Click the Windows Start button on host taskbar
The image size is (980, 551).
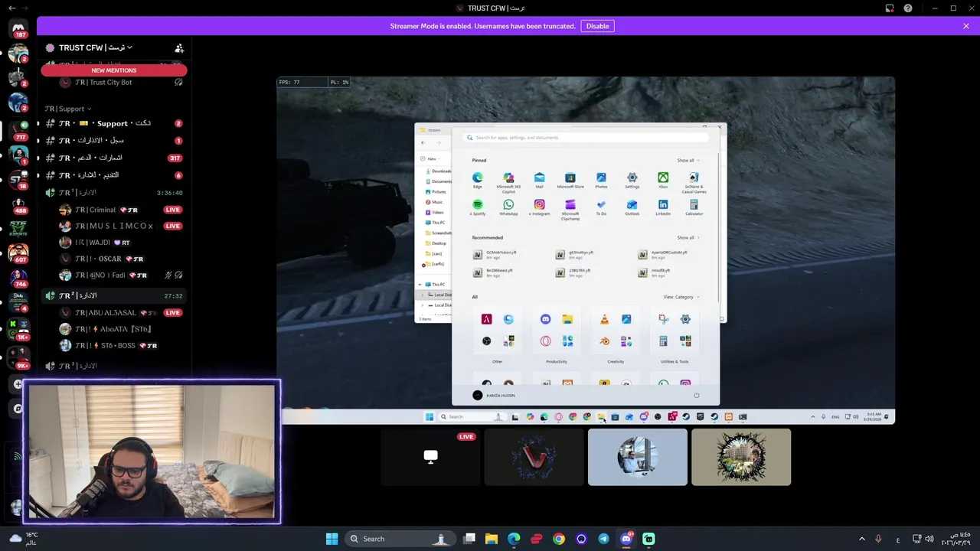point(332,539)
